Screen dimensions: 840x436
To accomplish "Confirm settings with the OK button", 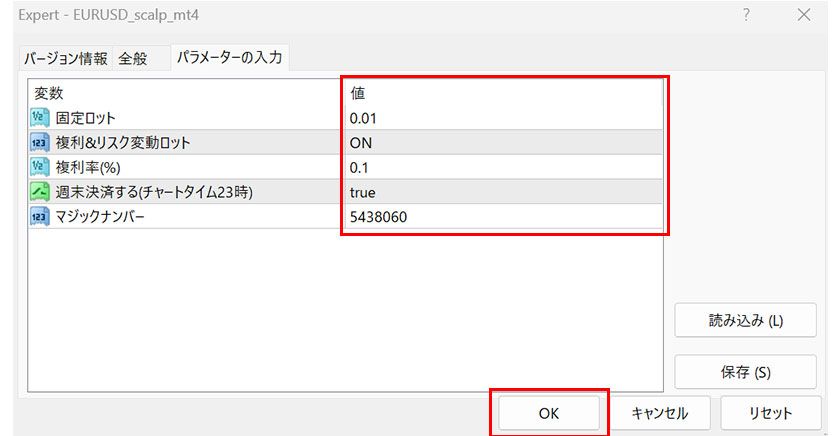I will tap(549, 413).
